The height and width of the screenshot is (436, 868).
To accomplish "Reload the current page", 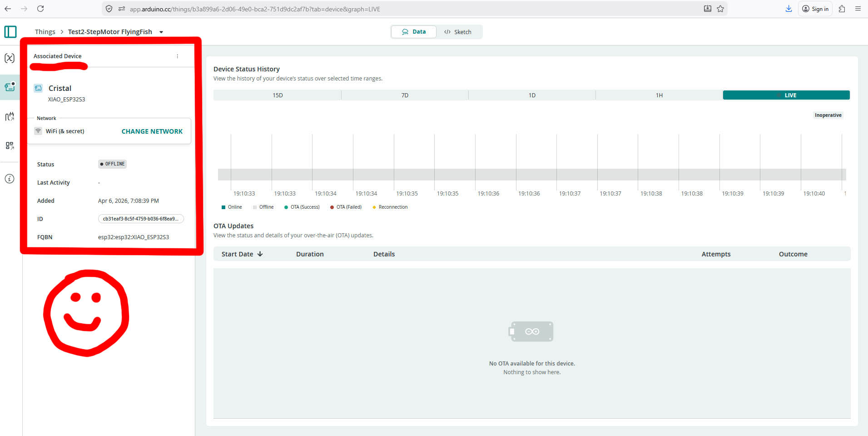I will pyautogui.click(x=40, y=9).
